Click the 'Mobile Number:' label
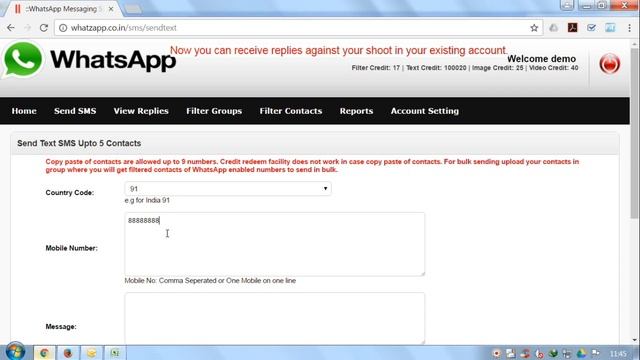Screen dimensions: 640x360 pyautogui.click(x=71, y=248)
